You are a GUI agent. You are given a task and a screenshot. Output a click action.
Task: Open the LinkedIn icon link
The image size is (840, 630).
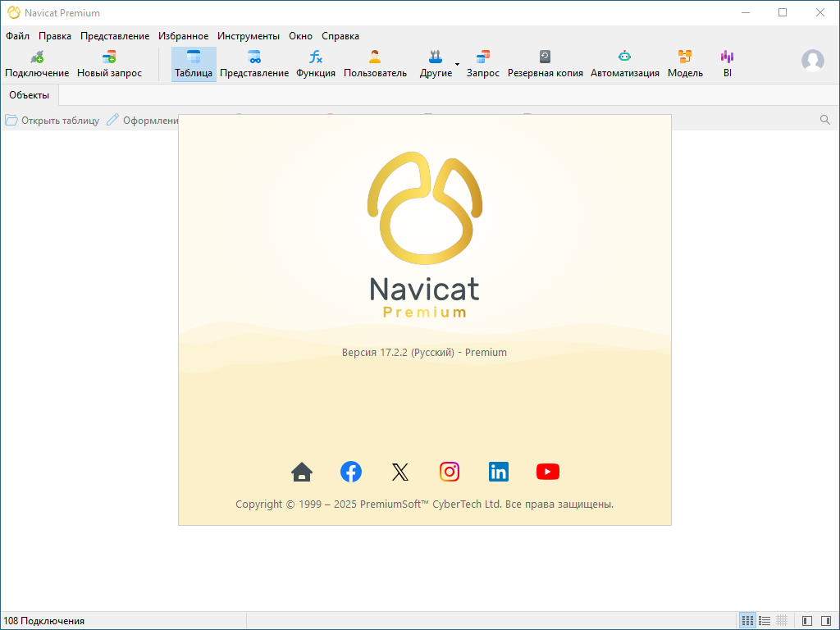tap(499, 472)
